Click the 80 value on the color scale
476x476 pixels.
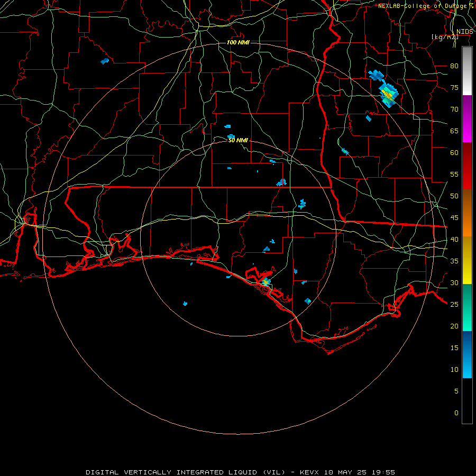pyautogui.click(x=454, y=66)
